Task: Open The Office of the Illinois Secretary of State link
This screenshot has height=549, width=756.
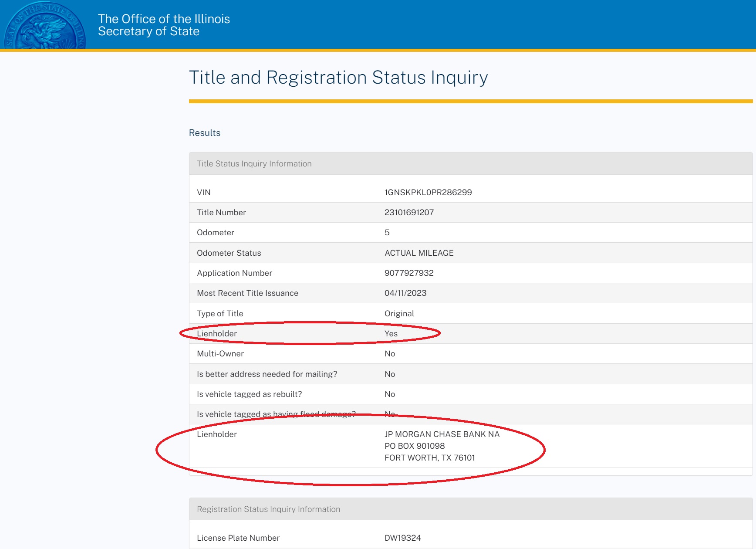Action: [x=164, y=25]
